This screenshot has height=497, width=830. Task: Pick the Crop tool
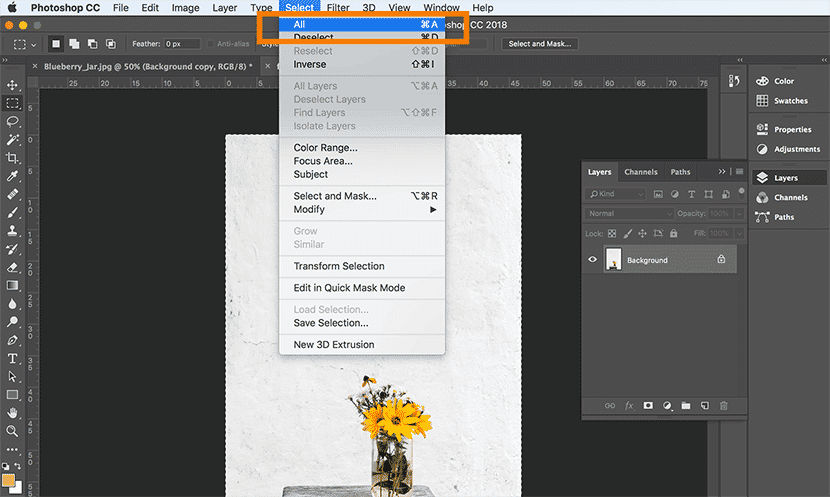point(13,158)
